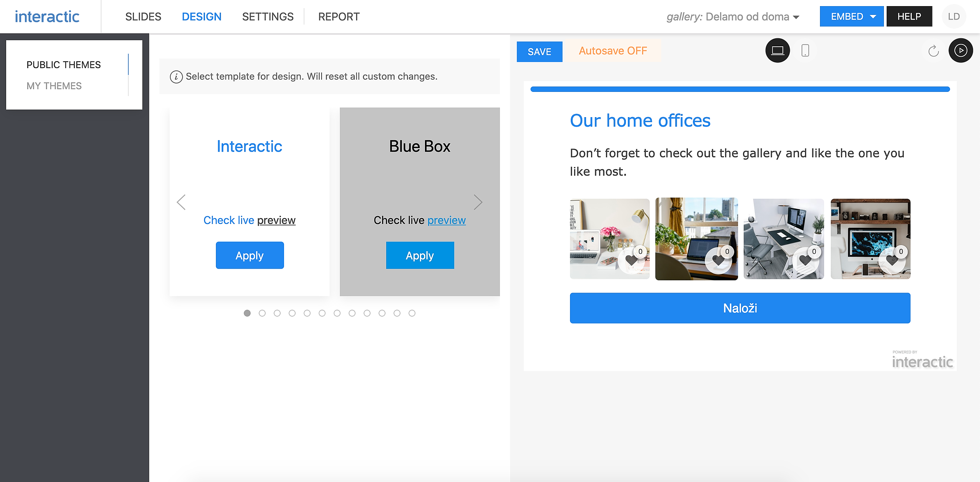Toggle Autosave OFF switch
The image size is (980, 482).
(x=612, y=51)
